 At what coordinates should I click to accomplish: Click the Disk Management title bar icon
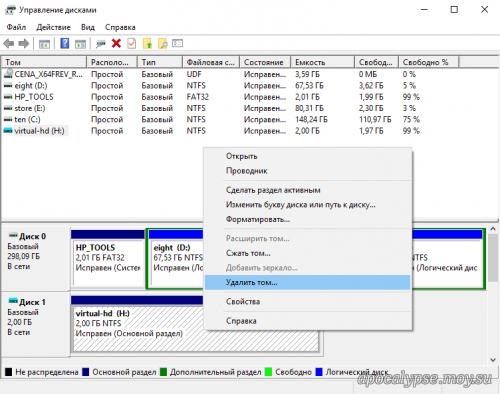click(x=10, y=10)
